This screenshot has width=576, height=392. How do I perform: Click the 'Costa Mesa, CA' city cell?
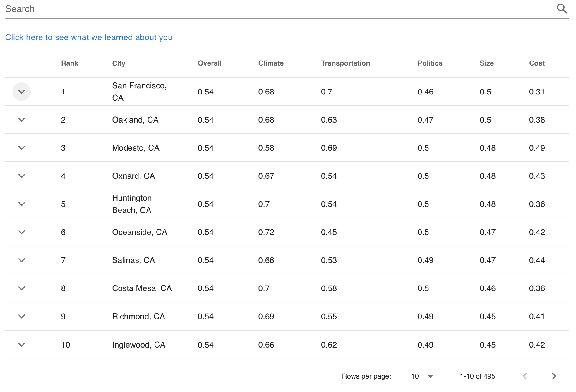142,288
